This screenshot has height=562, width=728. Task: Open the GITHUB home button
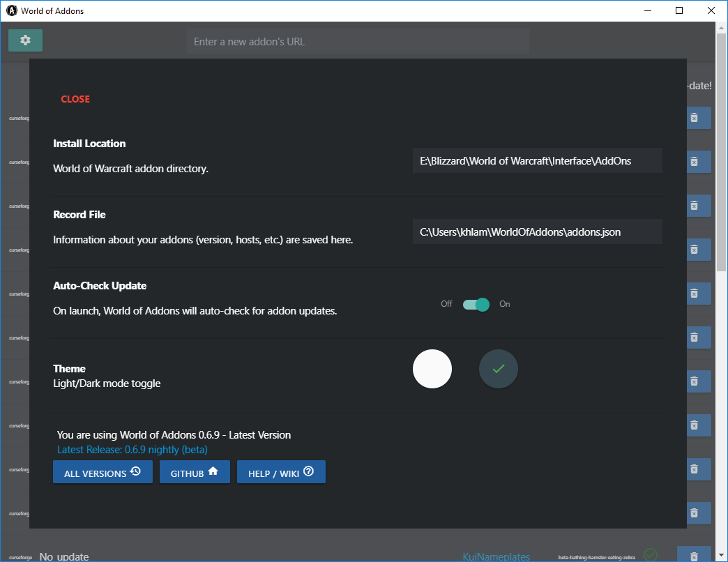[195, 472]
